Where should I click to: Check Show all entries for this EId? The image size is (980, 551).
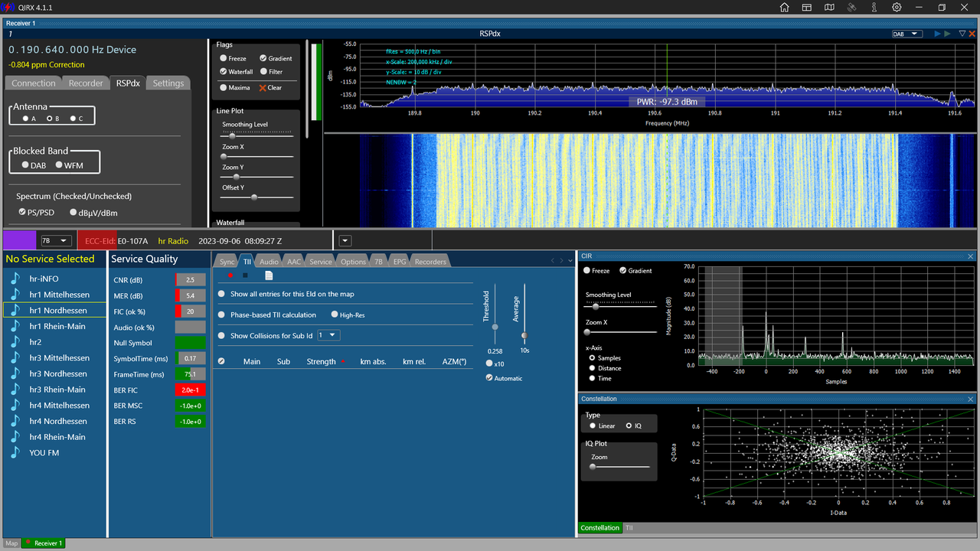pyautogui.click(x=221, y=293)
